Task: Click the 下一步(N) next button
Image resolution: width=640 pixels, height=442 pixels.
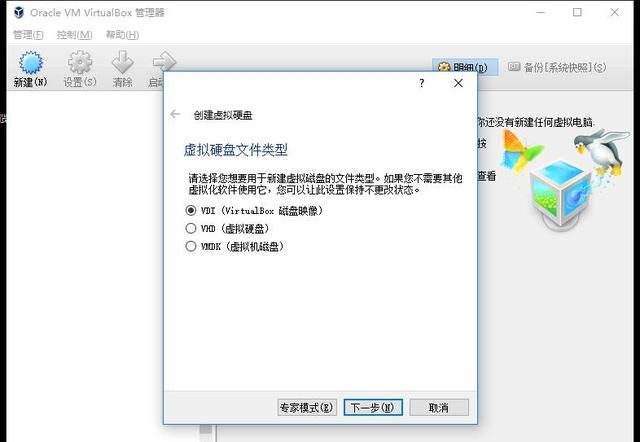Action: click(x=373, y=407)
